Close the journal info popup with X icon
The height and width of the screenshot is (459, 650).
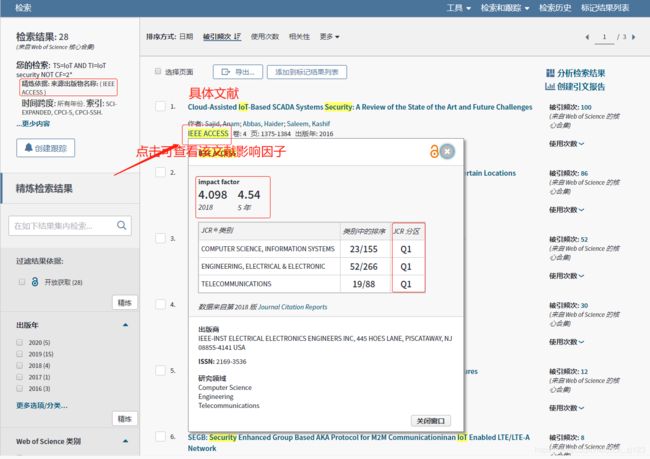(447, 151)
